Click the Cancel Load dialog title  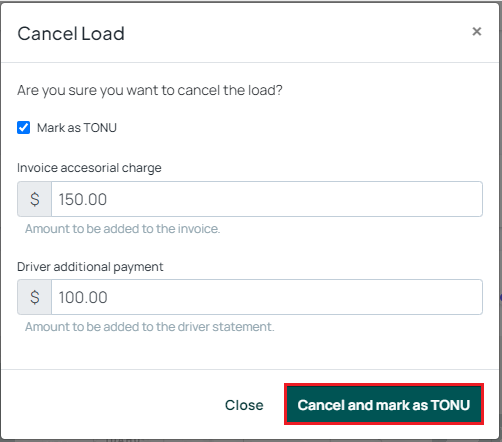[x=71, y=34]
